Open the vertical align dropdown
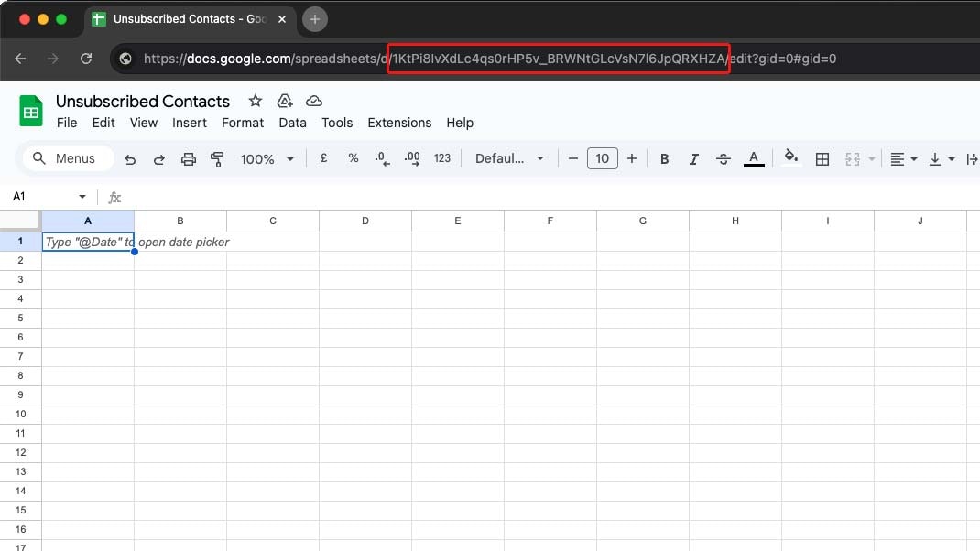Screen dimensions: 980x551 pyautogui.click(x=942, y=159)
